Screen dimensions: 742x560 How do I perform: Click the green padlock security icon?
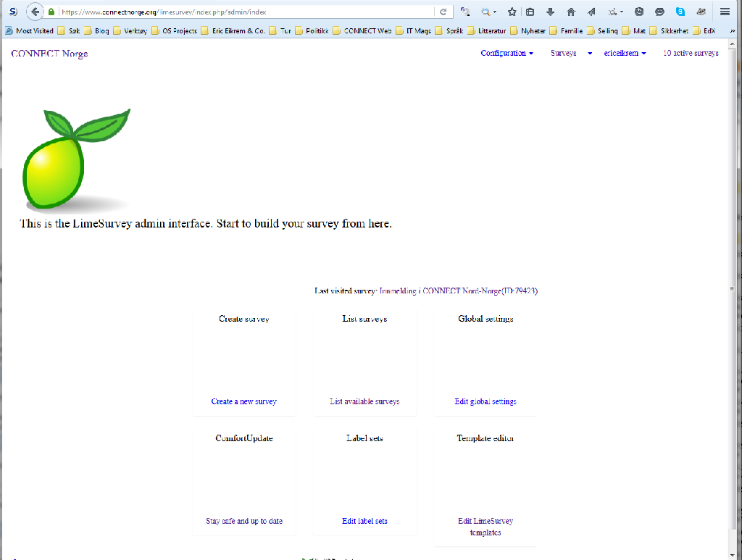pos(51,12)
